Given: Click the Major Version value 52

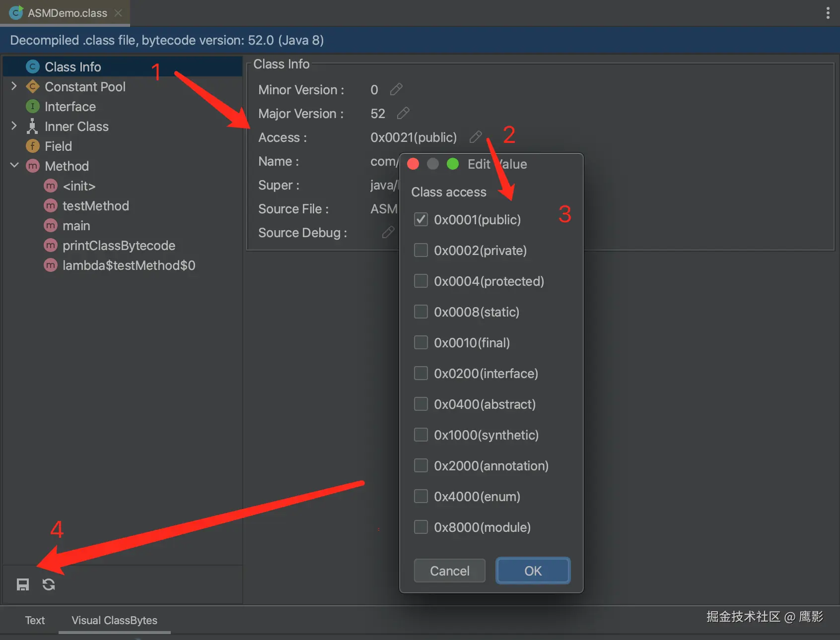Looking at the screenshot, I should pos(378,114).
